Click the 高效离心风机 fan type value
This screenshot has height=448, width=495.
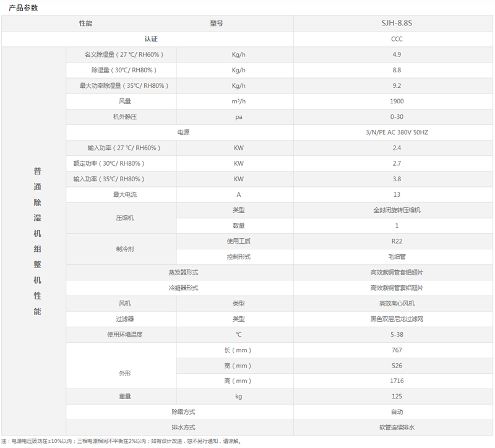pos(396,303)
